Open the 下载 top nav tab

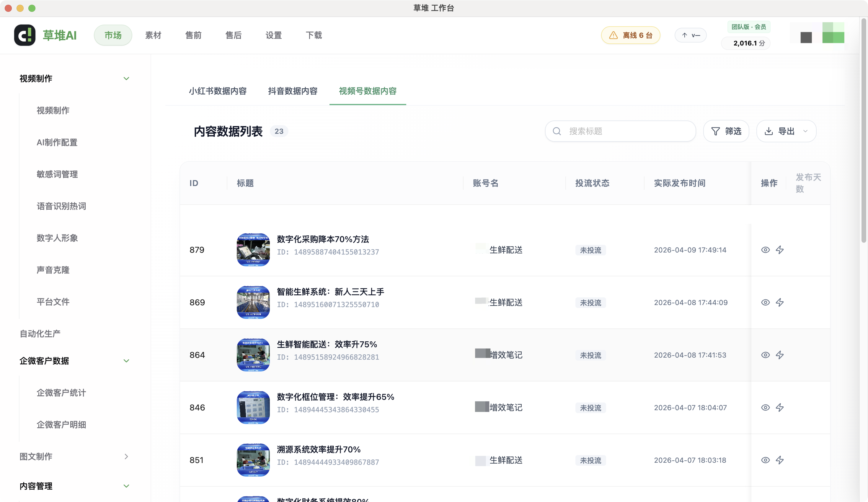(314, 35)
